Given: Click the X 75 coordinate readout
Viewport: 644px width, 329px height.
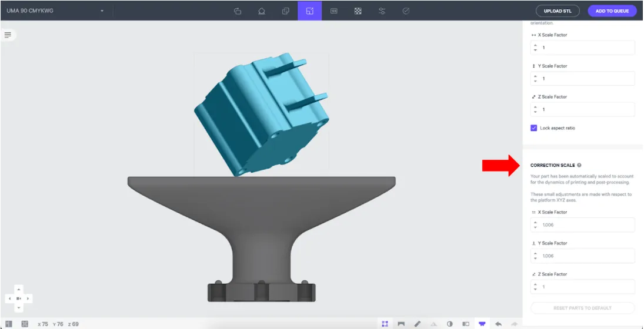Looking at the screenshot, I should [x=43, y=324].
